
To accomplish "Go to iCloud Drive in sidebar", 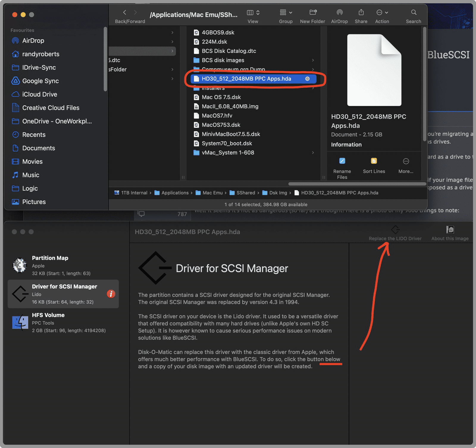I will [x=40, y=94].
